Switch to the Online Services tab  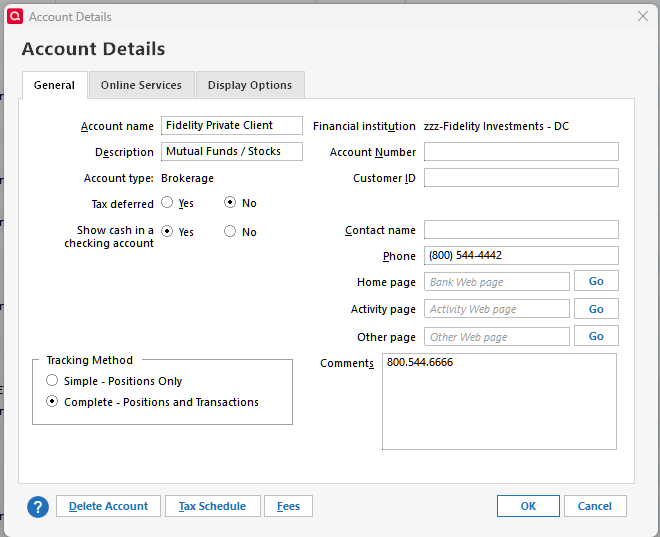coord(141,85)
